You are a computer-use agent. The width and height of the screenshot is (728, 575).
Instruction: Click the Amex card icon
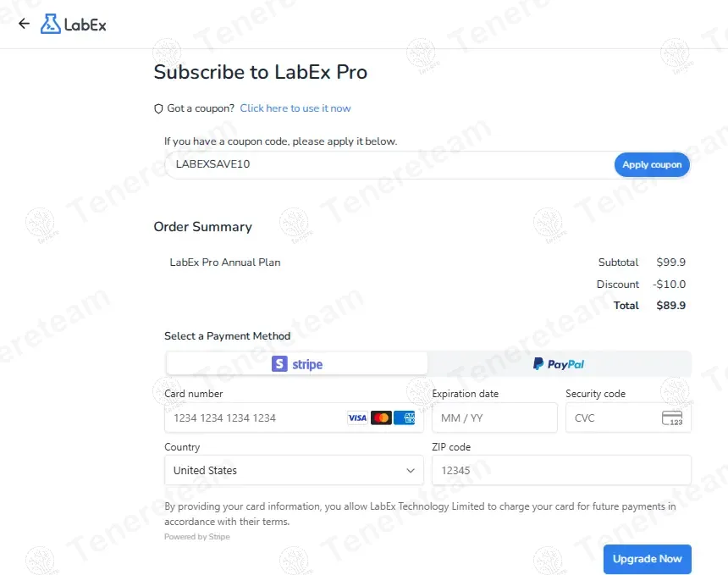point(404,417)
